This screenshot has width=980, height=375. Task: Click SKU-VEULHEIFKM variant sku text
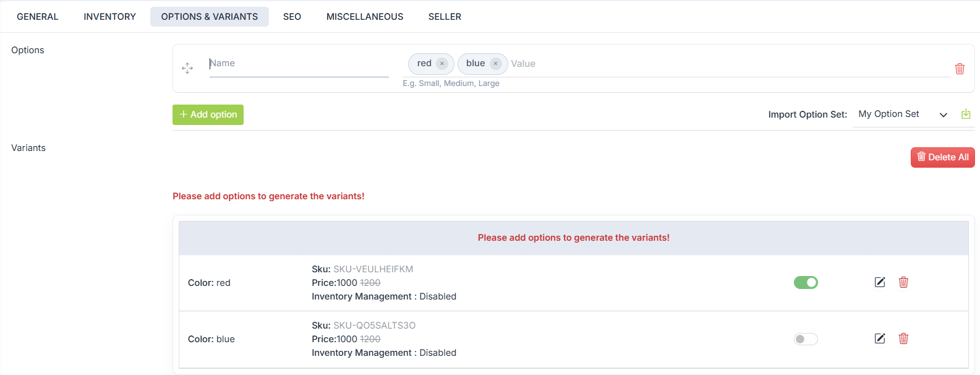(x=374, y=269)
